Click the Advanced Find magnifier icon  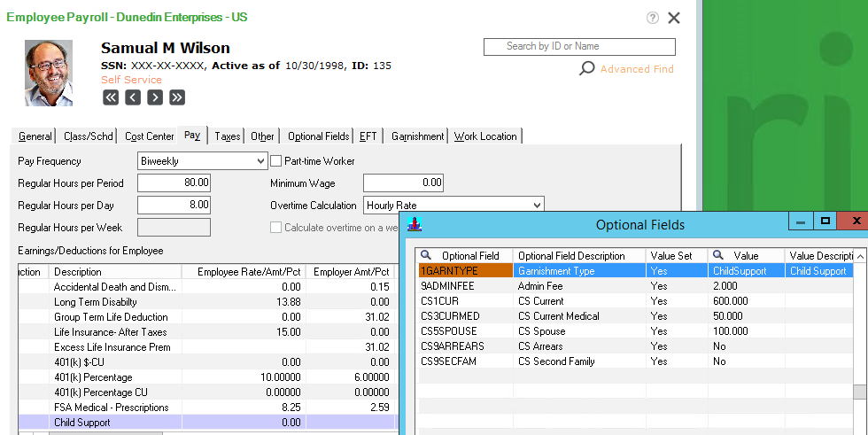click(x=586, y=68)
